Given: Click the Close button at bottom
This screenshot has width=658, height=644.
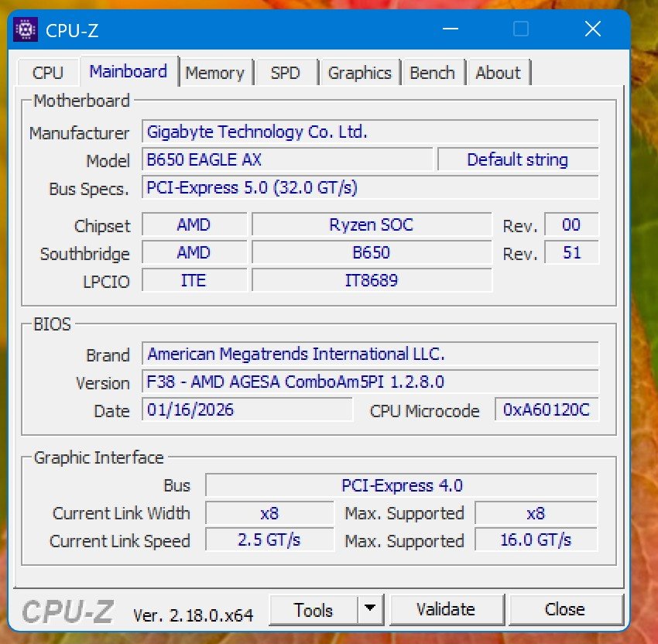Looking at the screenshot, I should click(565, 610).
